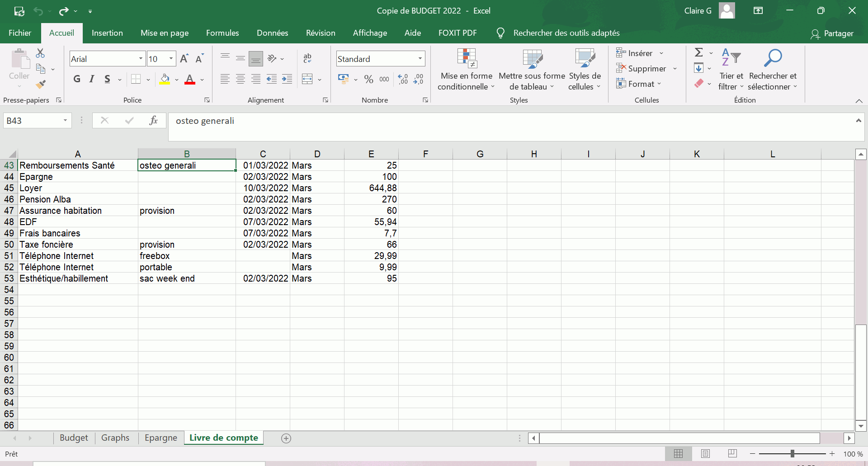Toggle bold formatting with G button

click(x=77, y=80)
